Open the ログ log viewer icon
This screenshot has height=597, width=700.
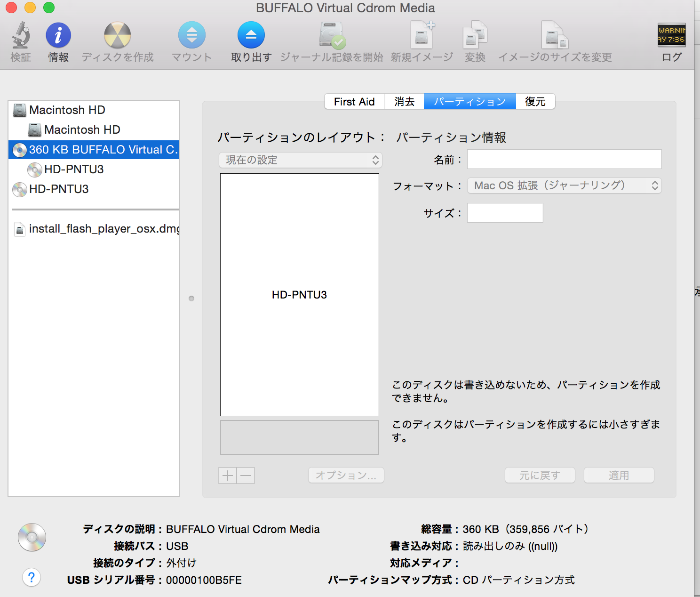671,35
